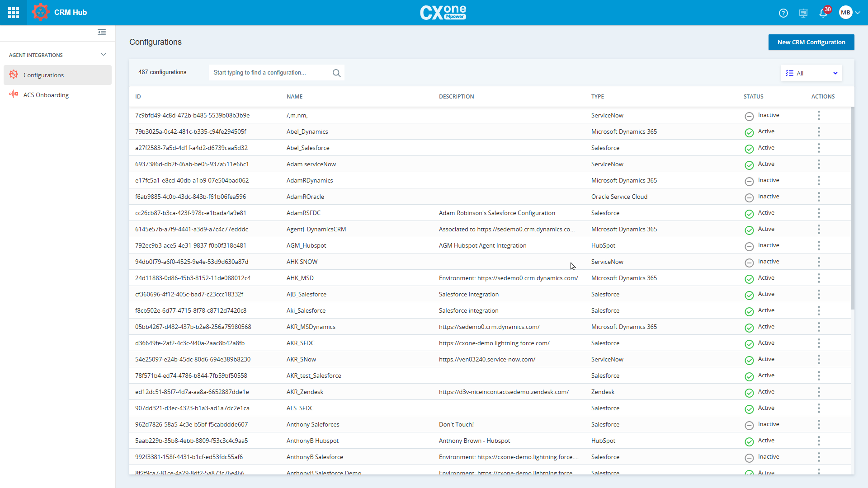
Task: Click the configuration search field
Action: point(267,72)
